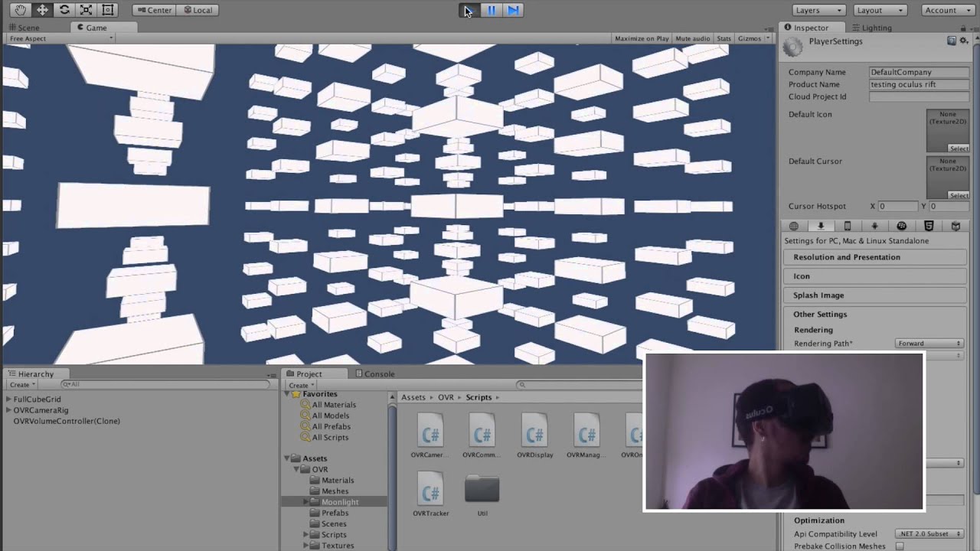The height and width of the screenshot is (551, 980).
Task: Select OVRCameraRig in the Hierarchy
Action: click(41, 410)
